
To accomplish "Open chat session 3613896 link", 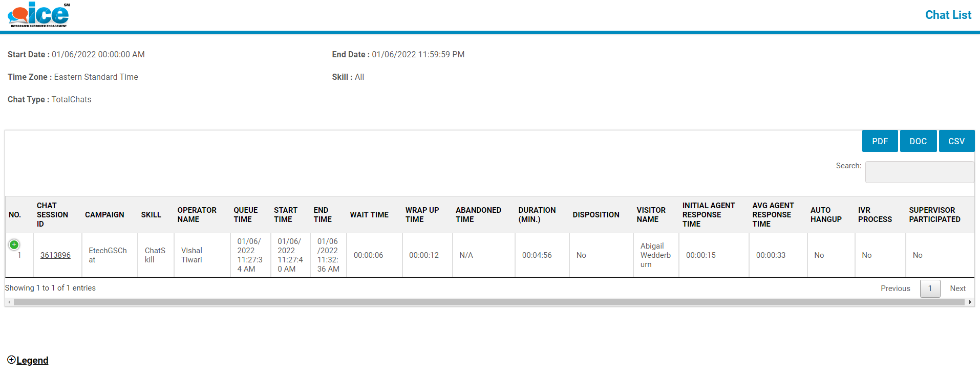I will 55,255.
